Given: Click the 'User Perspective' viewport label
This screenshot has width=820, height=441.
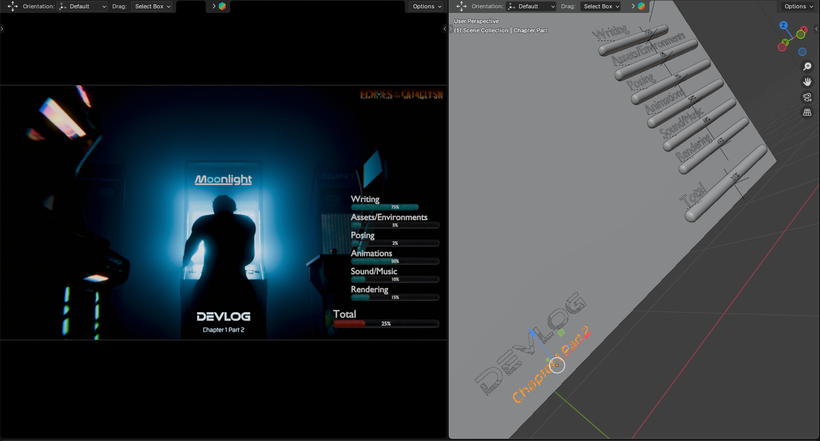Looking at the screenshot, I should [476, 21].
